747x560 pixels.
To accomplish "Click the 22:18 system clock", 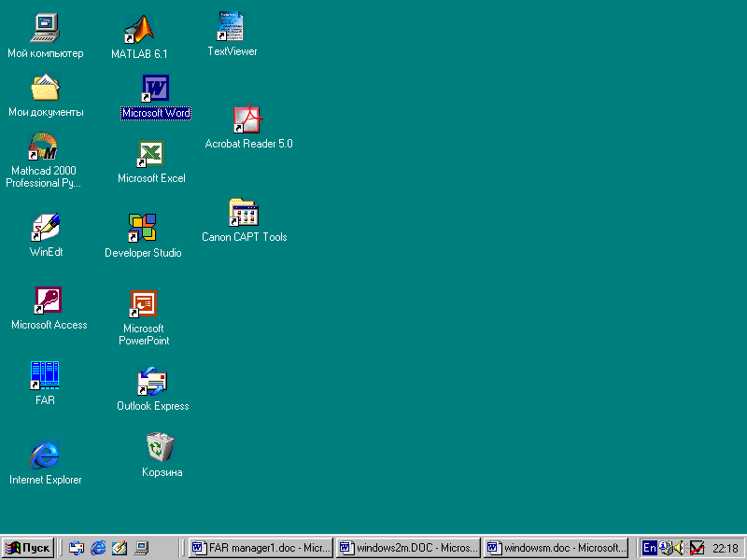I will click(726, 549).
